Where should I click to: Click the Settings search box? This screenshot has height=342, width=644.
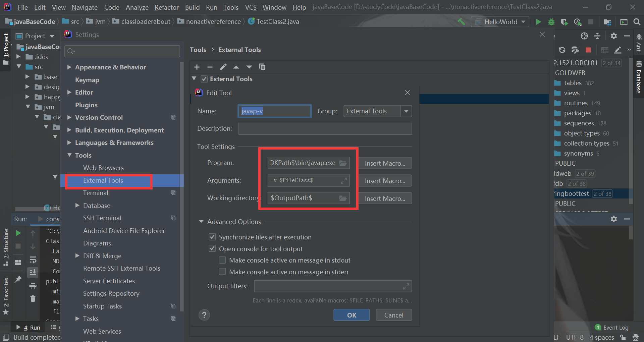(x=122, y=51)
